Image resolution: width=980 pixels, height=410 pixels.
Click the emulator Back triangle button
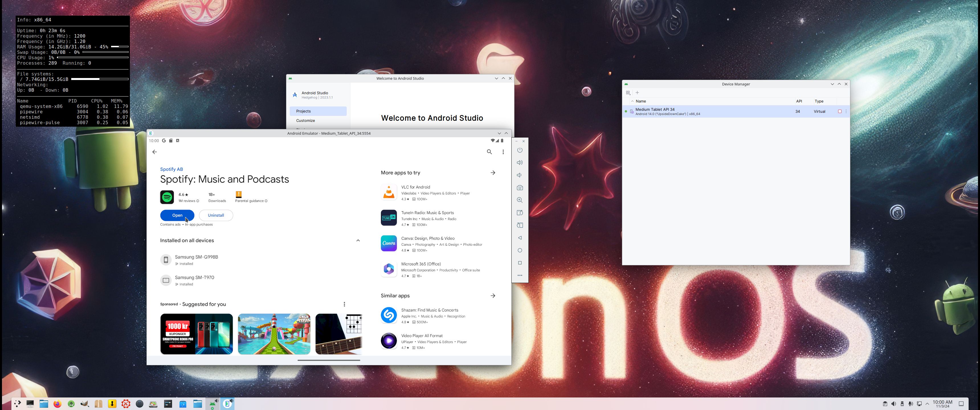[520, 238]
